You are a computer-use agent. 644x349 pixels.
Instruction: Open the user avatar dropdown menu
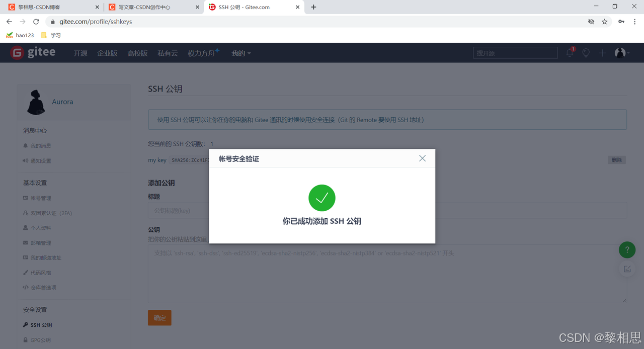(621, 53)
